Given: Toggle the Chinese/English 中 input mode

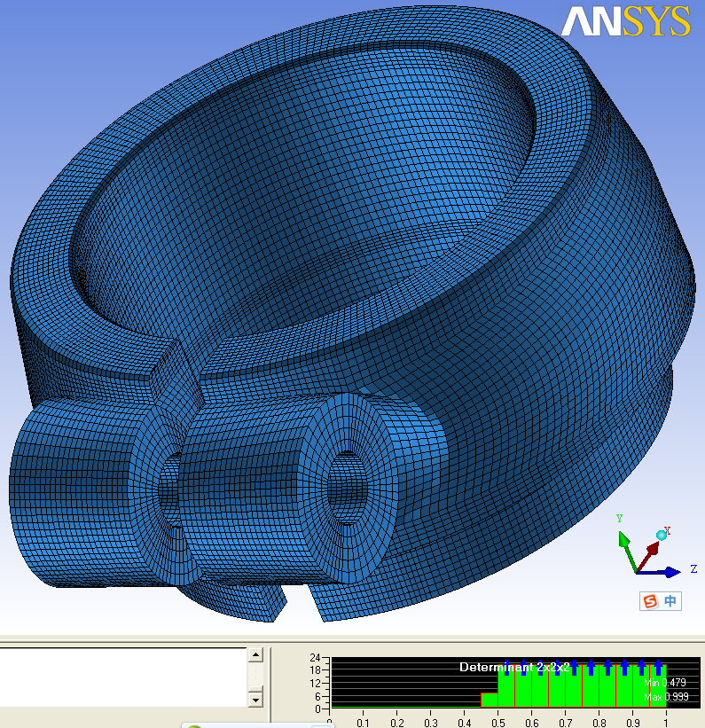Looking at the screenshot, I should pyautogui.click(x=671, y=601).
